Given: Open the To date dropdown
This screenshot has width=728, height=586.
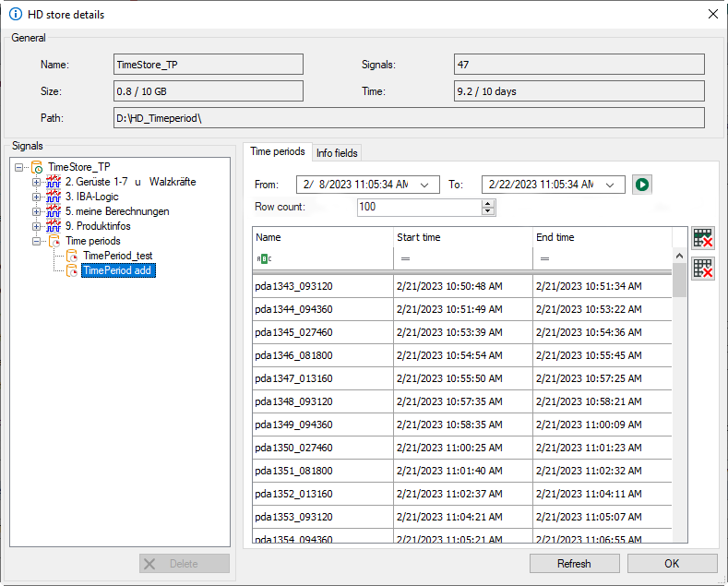Looking at the screenshot, I should tap(610, 185).
